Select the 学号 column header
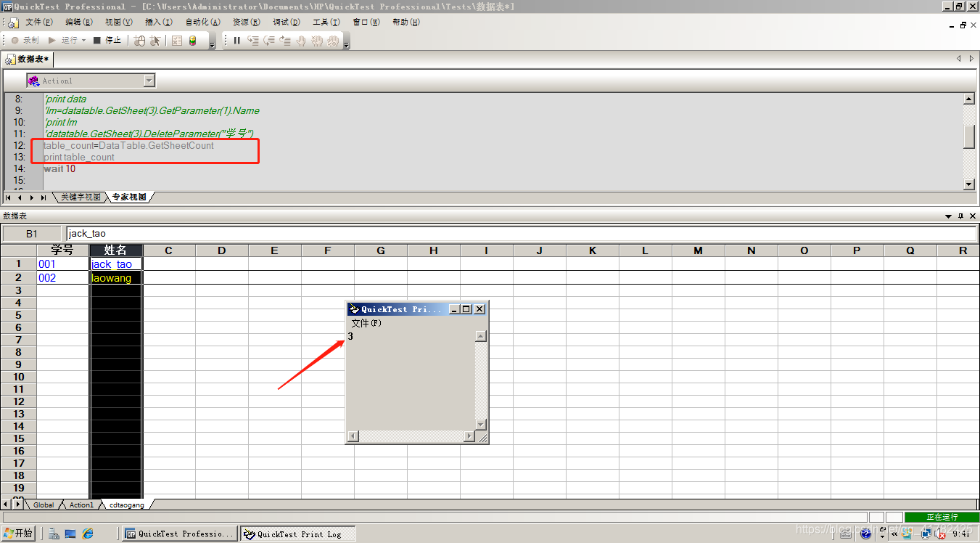 pyautogui.click(x=63, y=250)
